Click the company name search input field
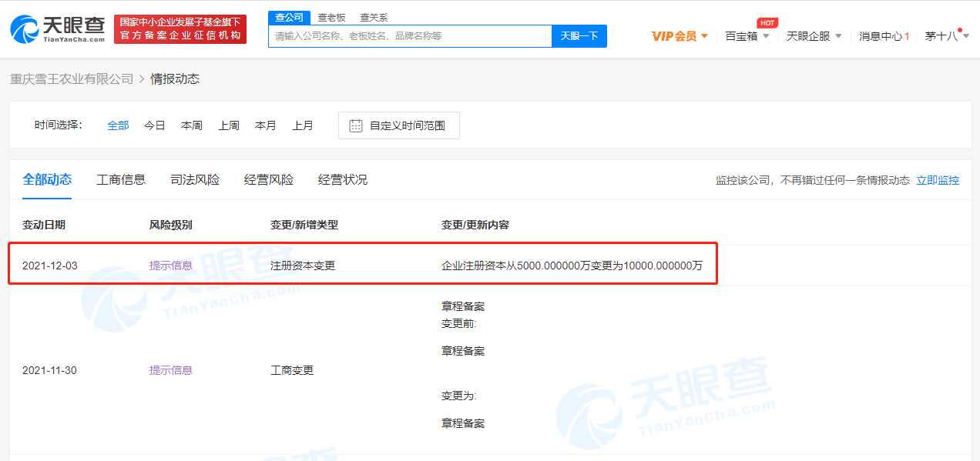The image size is (980, 461). (x=410, y=36)
